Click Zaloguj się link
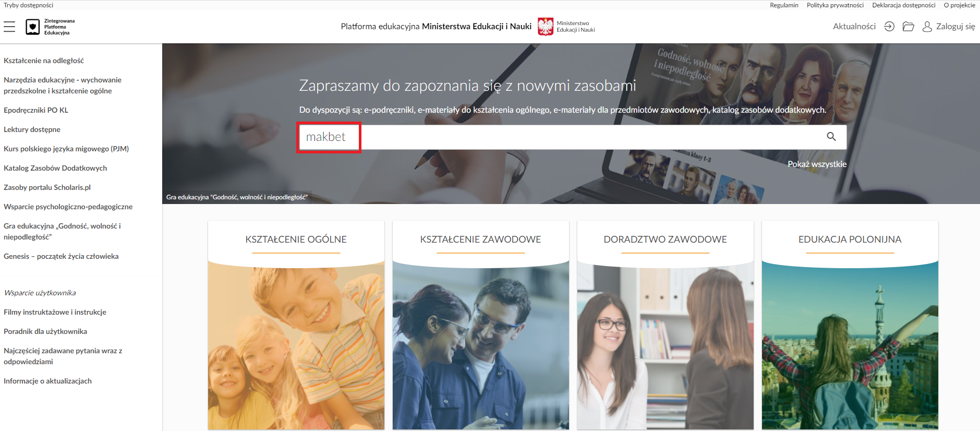Viewport: 980px width, 431px height. pyautogui.click(x=955, y=27)
